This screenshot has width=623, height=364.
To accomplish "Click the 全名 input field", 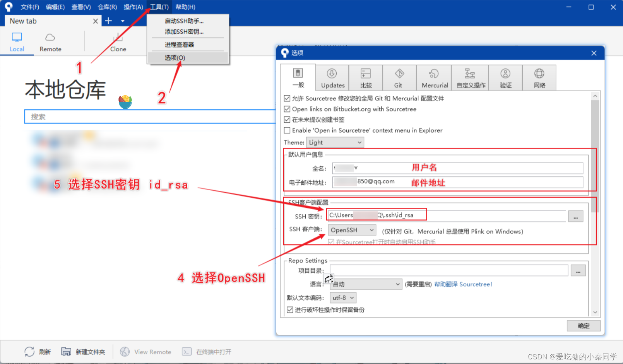I will click(x=457, y=168).
